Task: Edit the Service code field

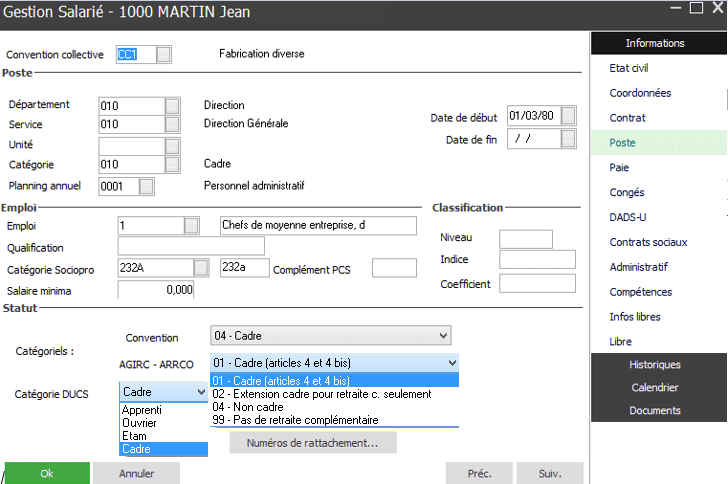Action: click(x=132, y=124)
